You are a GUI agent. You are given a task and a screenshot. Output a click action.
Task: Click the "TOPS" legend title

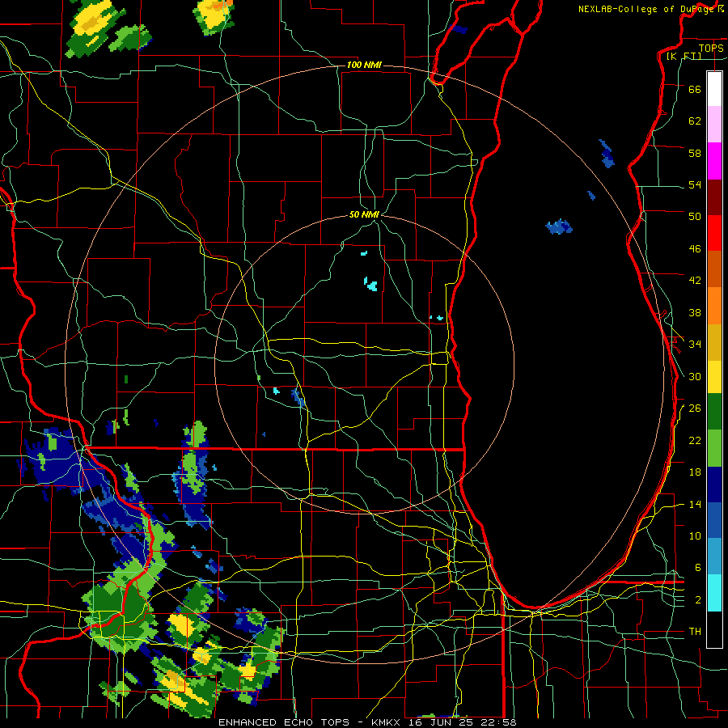[x=711, y=49]
